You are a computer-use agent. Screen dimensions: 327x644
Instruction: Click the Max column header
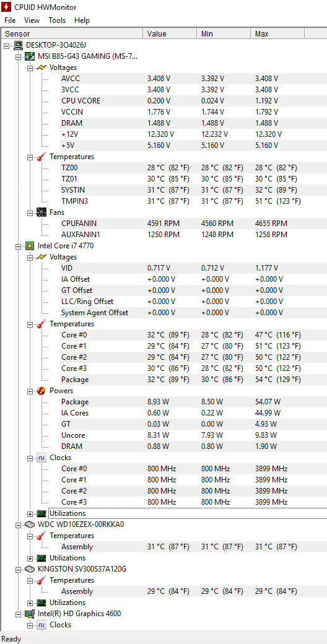click(x=277, y=33)
